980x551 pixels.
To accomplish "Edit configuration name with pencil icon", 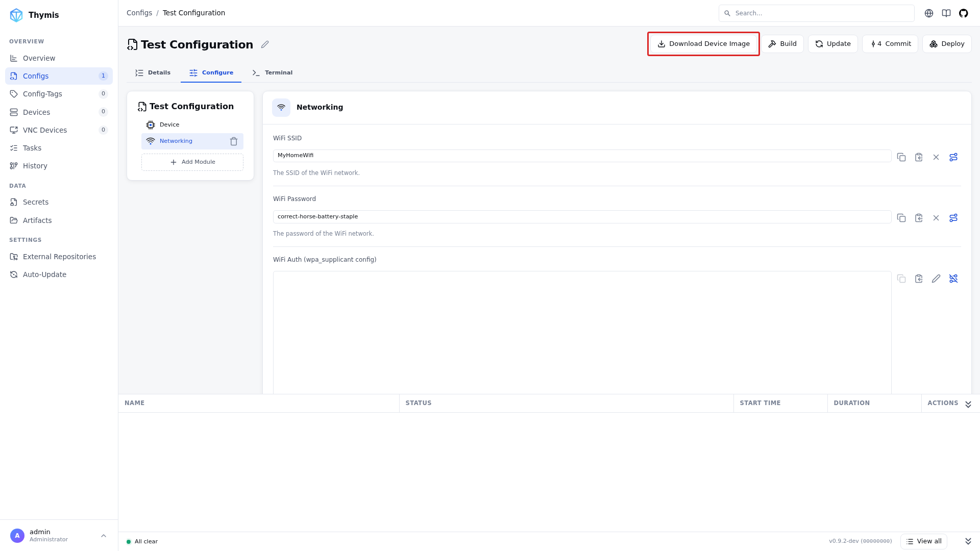I will 265,44.
